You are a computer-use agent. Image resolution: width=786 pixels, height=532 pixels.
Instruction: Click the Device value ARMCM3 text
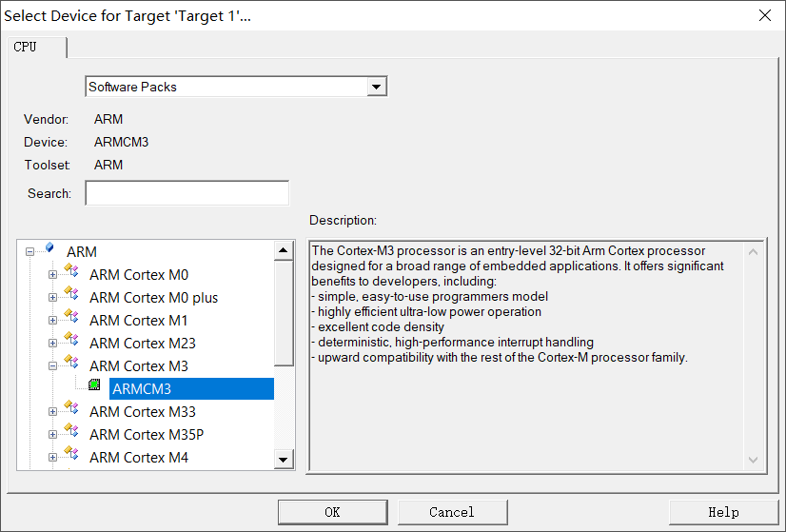[121, 142]
